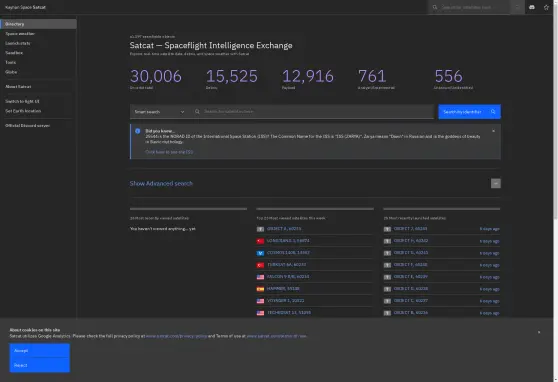
Task: Click the US flag beside FALCON 9 R/B
Action: (260, 277)
